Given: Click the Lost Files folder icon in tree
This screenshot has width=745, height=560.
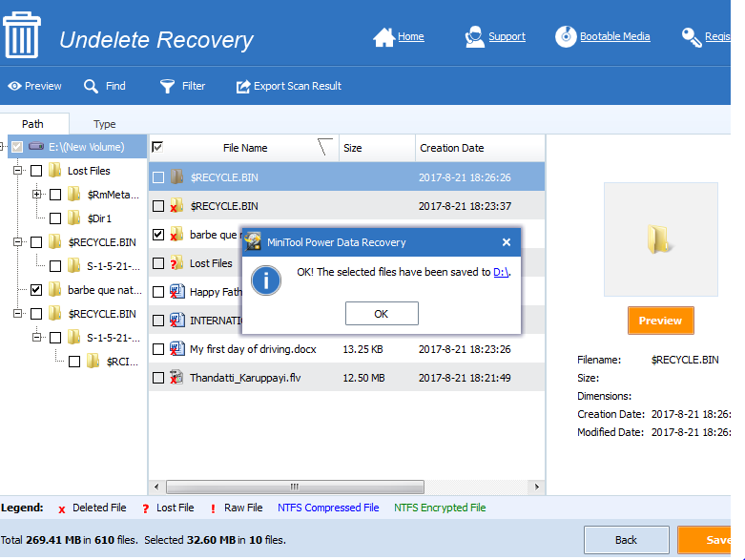Looking at the screenshot, I should [x=55, y=170].
